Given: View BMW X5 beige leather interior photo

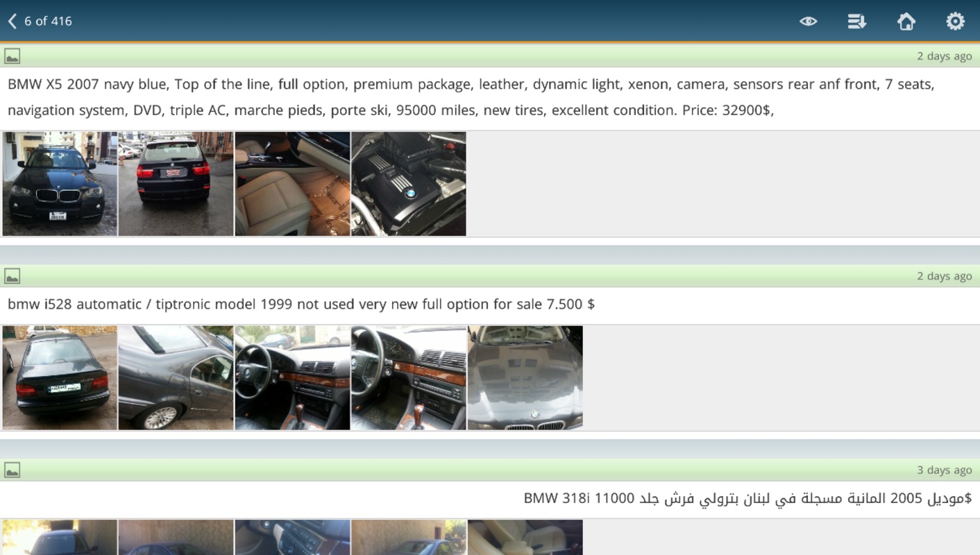Looking at the screenshot, I should pos(292,184).
